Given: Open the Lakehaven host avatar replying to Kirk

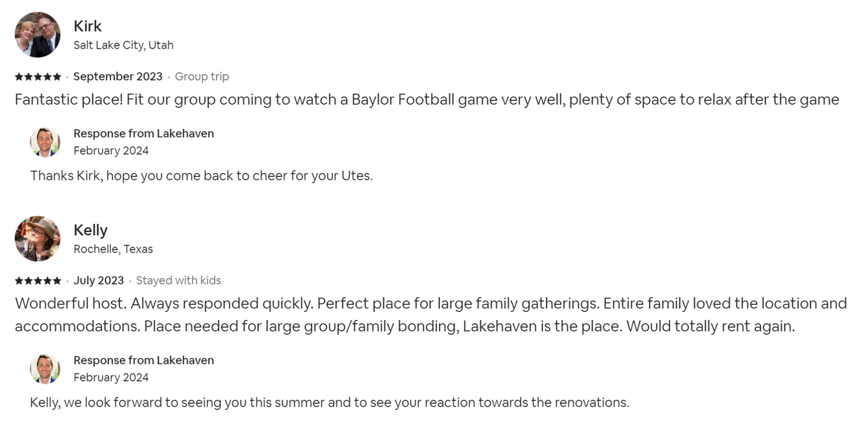Looking at the screenshot, I should [45, 142].
